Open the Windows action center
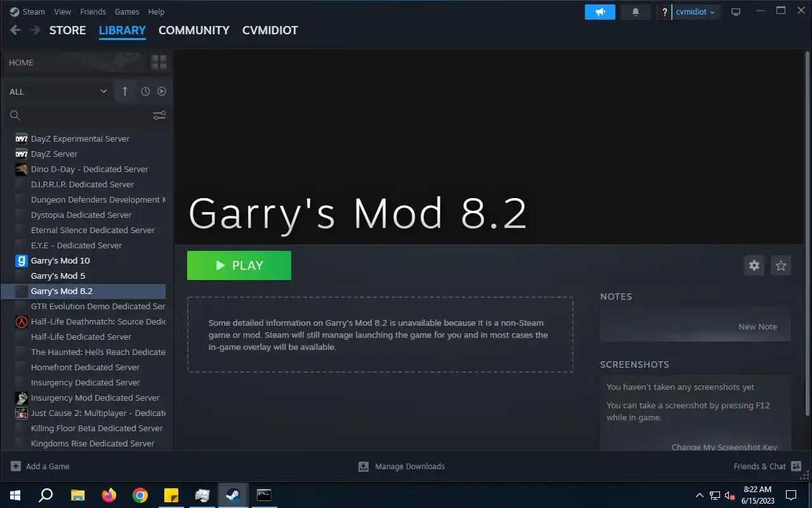 tap(791, 495)
